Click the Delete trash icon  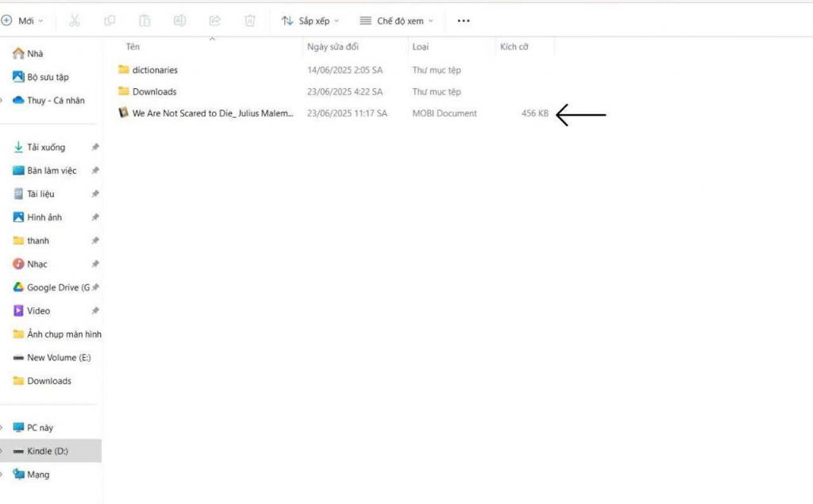click(x=250, y=21)
